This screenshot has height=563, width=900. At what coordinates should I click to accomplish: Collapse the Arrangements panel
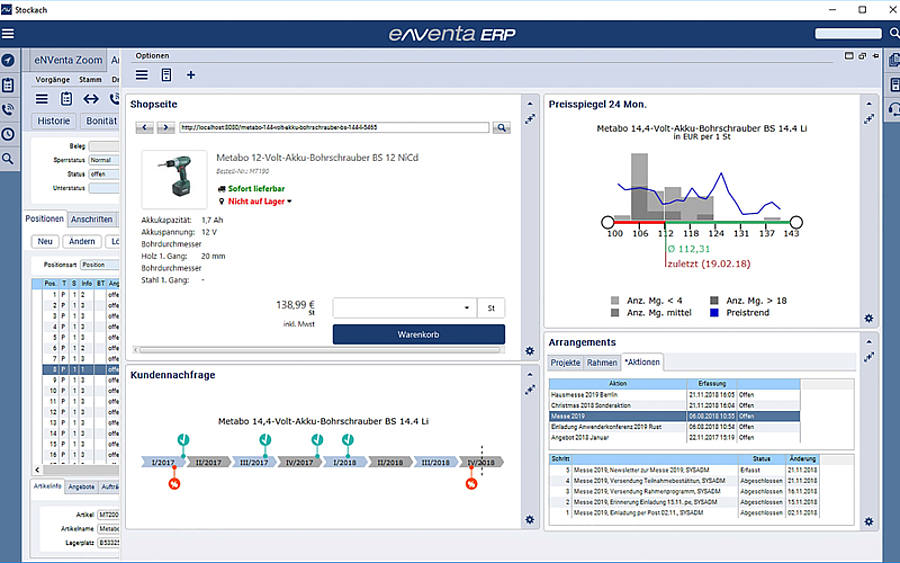(869, 341)
